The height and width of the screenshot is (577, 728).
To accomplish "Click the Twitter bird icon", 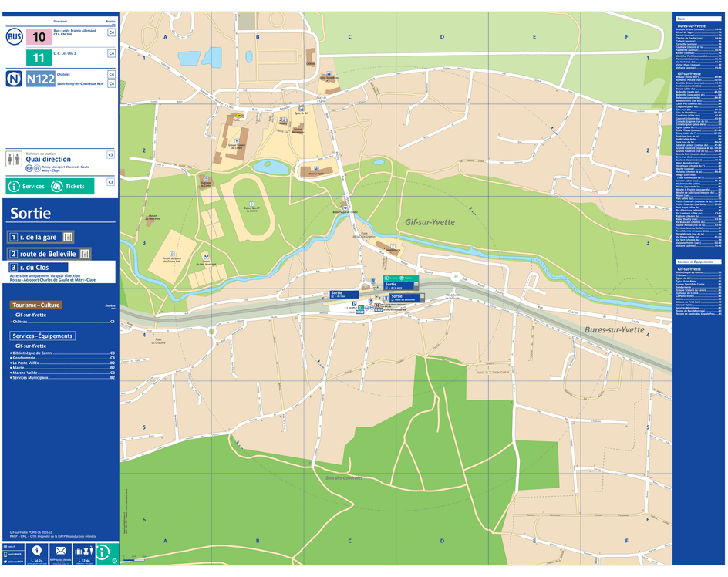I will pyautogui.click(x=5, y=561).
